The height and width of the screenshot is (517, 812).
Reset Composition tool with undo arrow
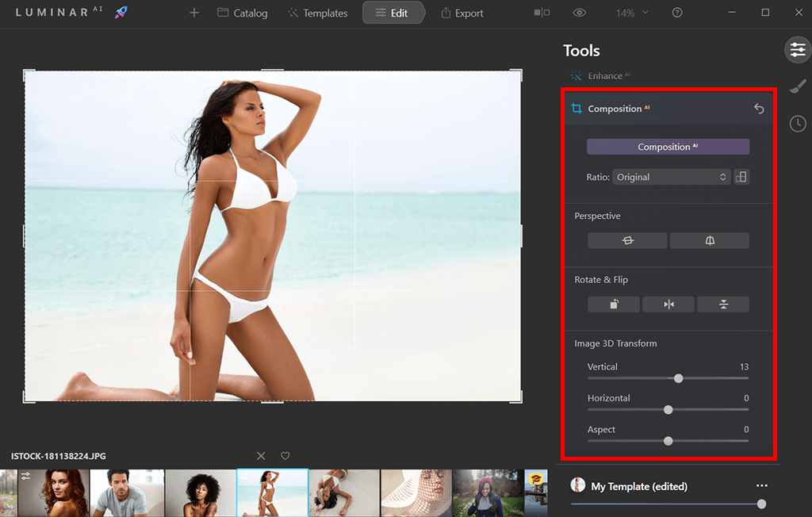coord(759,109)
